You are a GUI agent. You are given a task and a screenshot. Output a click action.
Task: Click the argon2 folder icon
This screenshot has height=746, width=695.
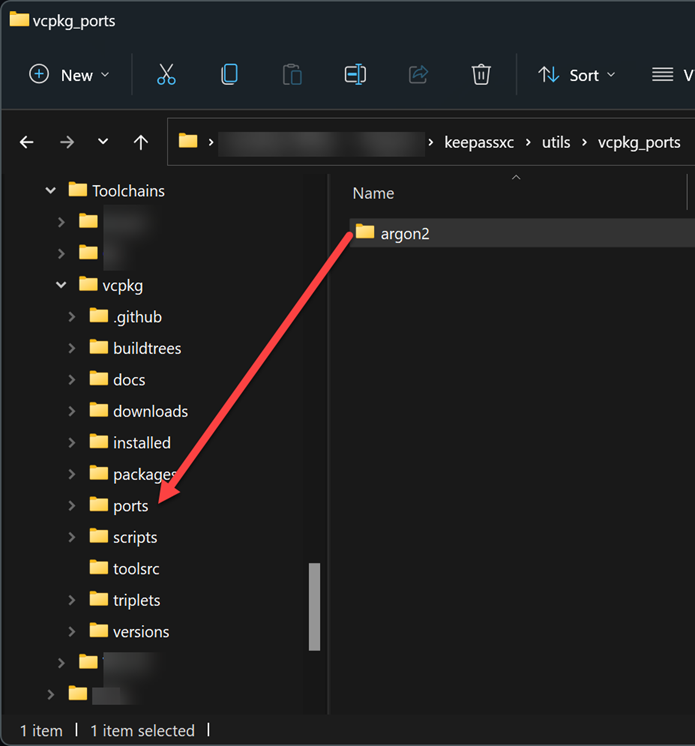365,232
